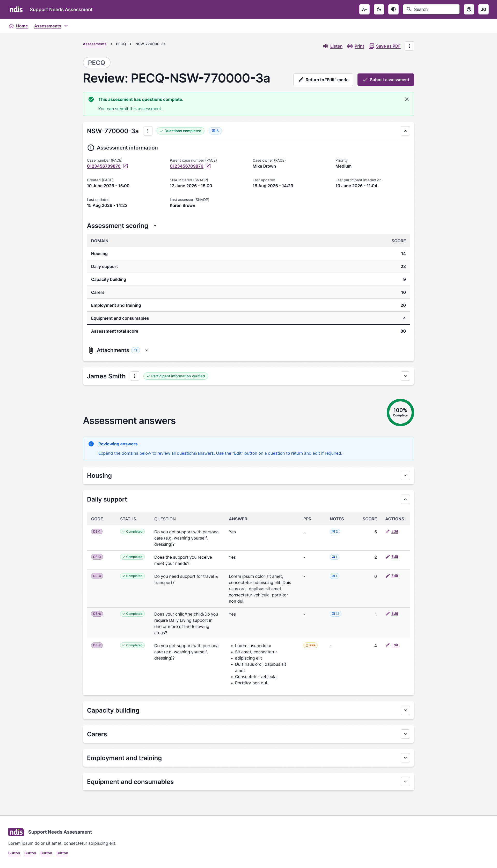Viewport: 497px width, 868px height.
Task: Open help question mark icon
Action: (469, 9)
